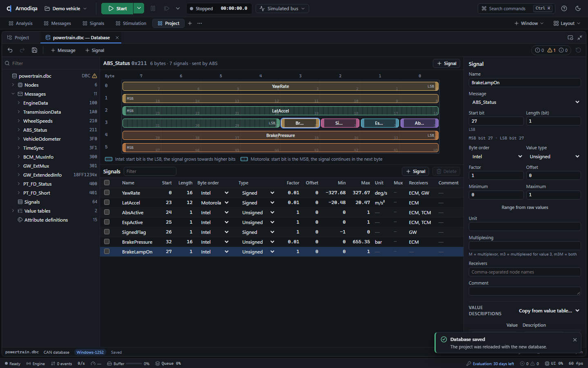Close the Database saved notification
The width and height of the screenshot is (588, 368).
click(575, 340)
